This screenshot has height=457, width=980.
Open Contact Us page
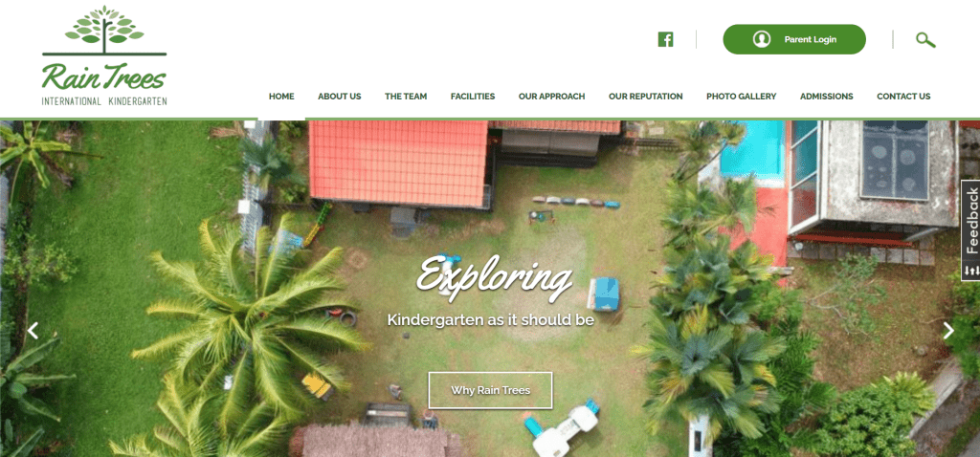[x=903, y=97]
